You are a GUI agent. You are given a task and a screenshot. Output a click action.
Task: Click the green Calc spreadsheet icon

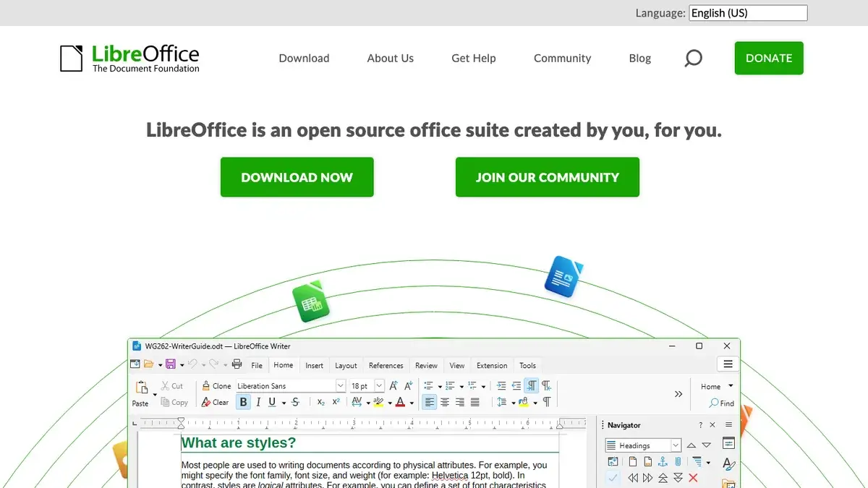click(311, 301)
